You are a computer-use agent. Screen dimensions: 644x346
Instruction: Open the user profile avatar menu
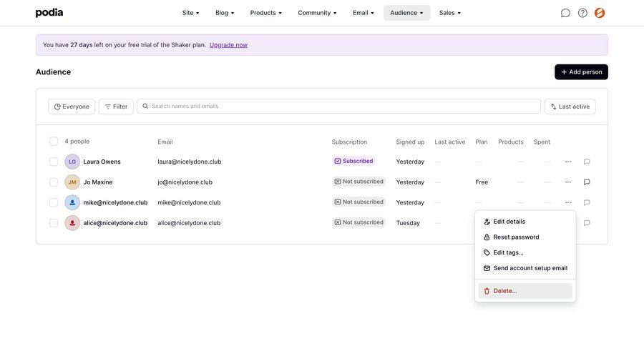tap(600, 13)
